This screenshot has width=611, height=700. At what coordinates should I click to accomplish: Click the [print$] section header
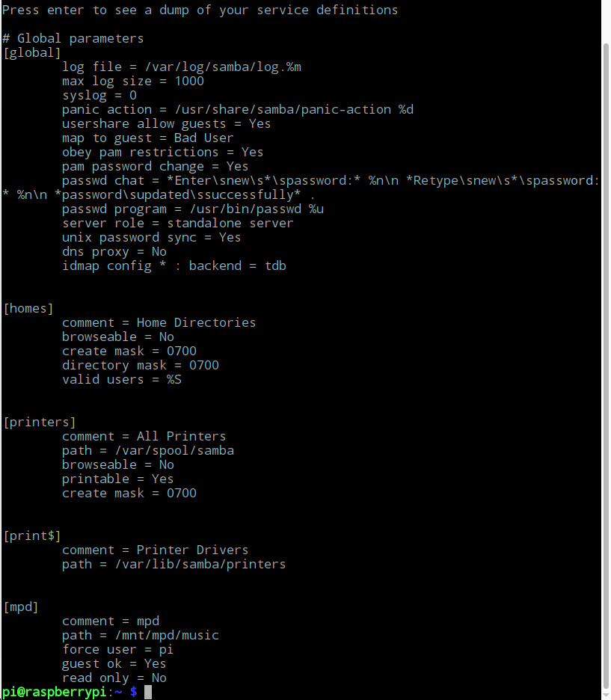31,535
